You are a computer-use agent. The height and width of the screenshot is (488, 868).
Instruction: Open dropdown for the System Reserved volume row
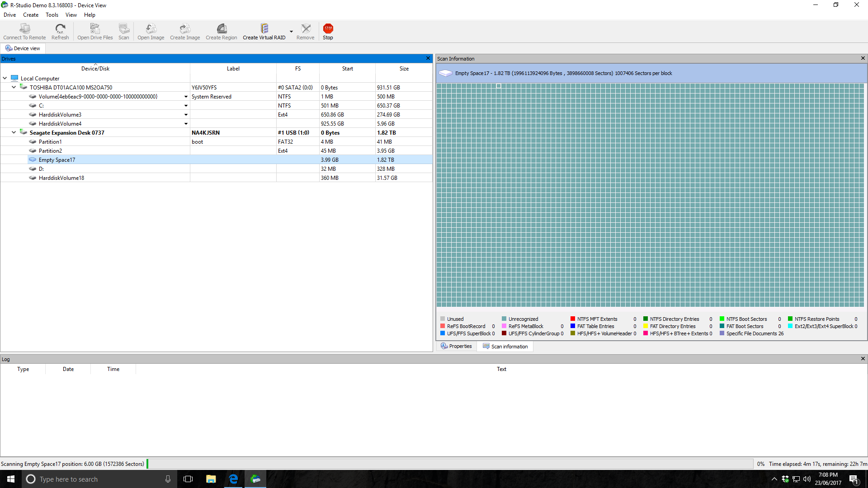[186, 97]
